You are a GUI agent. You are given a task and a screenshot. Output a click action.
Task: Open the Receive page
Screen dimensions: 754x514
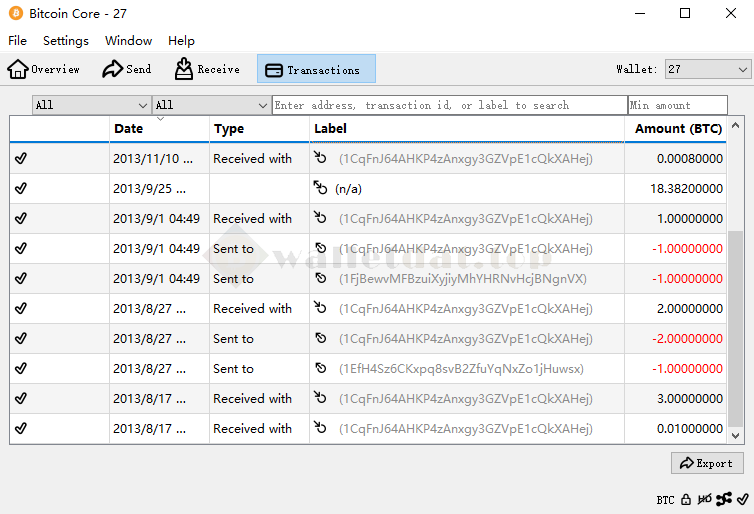(207, 69)
